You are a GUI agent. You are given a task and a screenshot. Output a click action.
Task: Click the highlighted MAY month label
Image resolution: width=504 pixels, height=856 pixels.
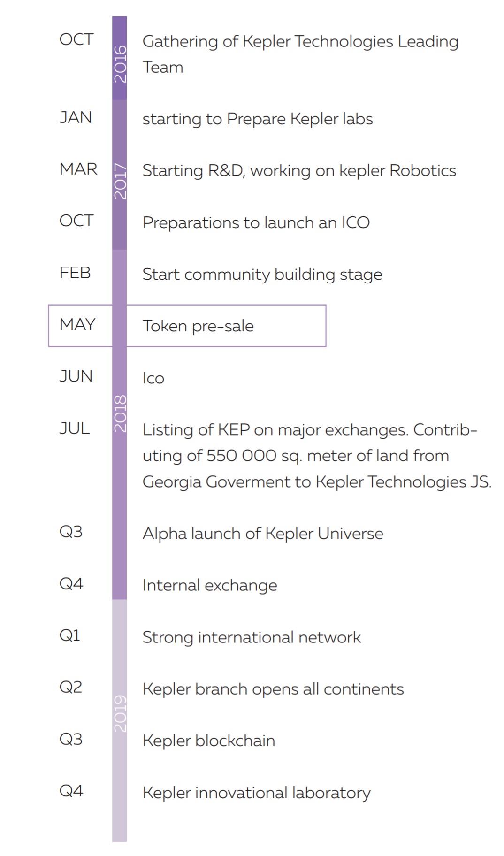tap(77, 325)
